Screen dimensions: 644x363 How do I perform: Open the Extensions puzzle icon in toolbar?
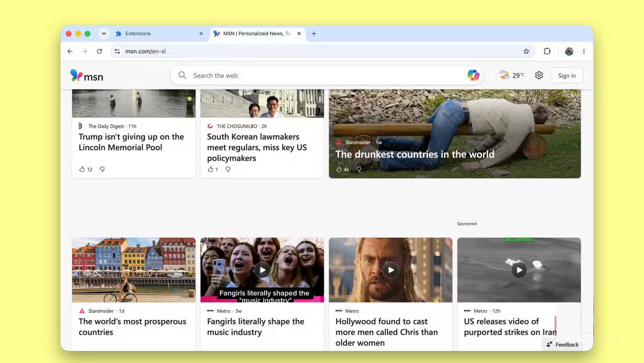point(547,51)
